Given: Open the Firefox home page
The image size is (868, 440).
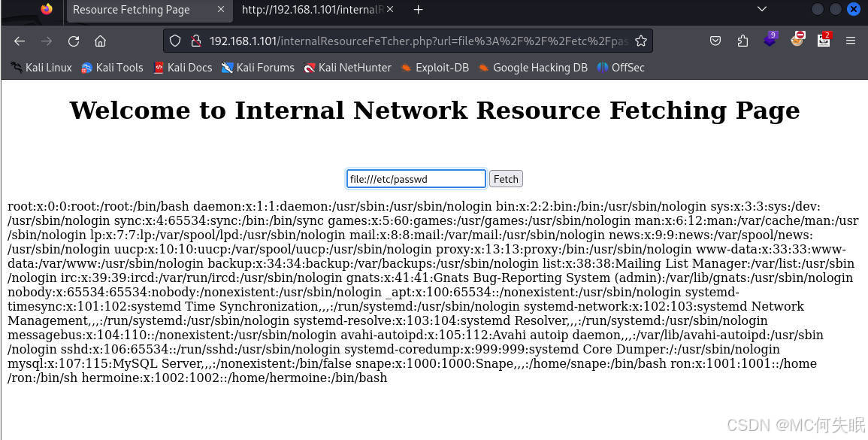Looking at the screenshot, I should 100,41.
